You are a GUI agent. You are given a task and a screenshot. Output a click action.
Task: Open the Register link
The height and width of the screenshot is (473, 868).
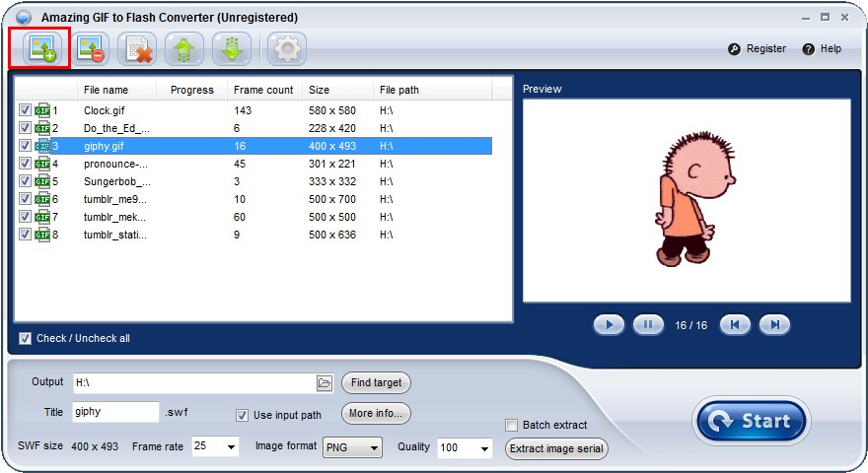click(x=766, y=48)
